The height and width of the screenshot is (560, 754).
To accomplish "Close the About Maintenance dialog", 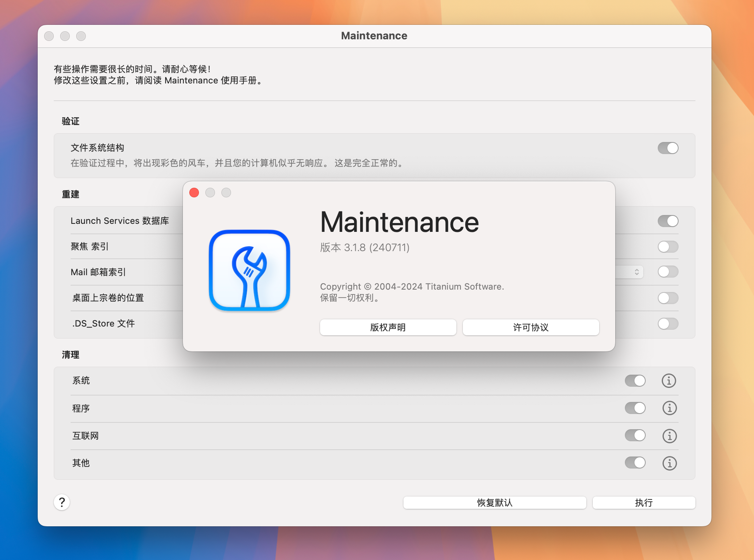I will click(194, 193).
